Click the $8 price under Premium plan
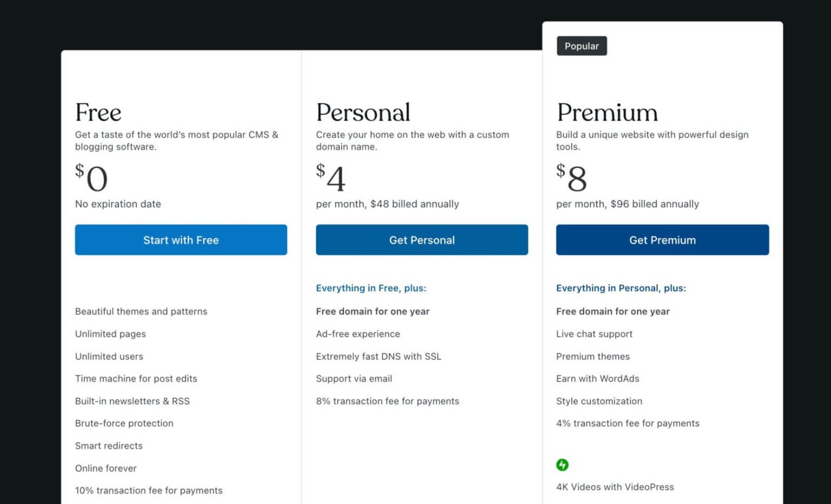Image resolution: width=831 pixels, height=504 pixels. pyautogui.click(x=571, y=179)
